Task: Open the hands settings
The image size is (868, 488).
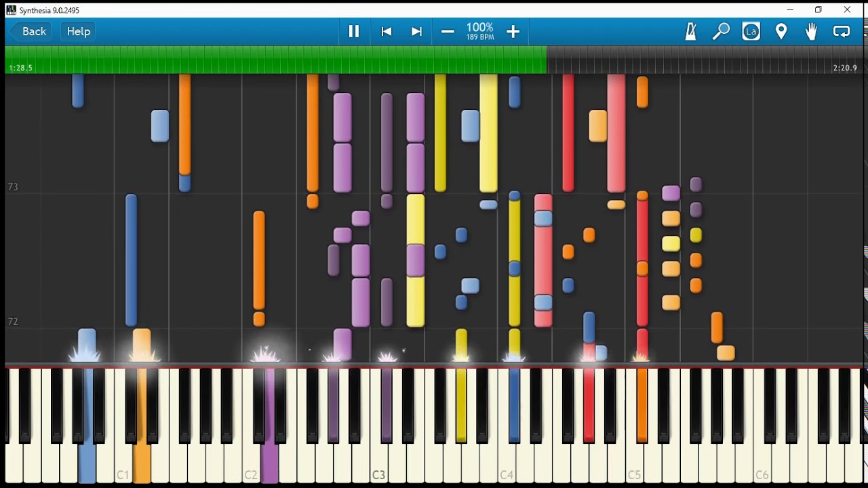Action: coord(811,31)
